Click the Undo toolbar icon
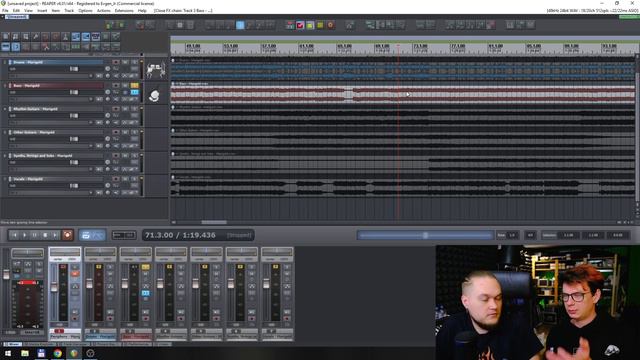The image size is (640, 360). pos(45,36)
